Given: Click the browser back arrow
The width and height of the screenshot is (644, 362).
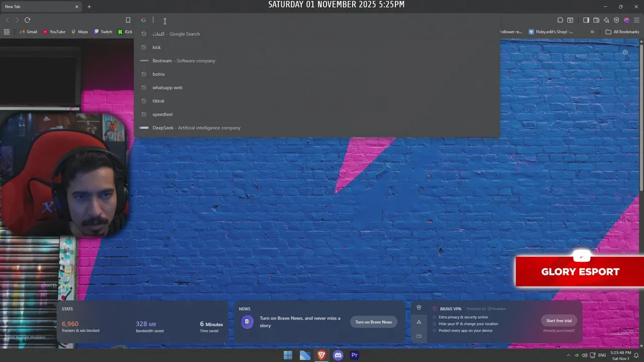Looking at the screenshot, I should point(7,20).
